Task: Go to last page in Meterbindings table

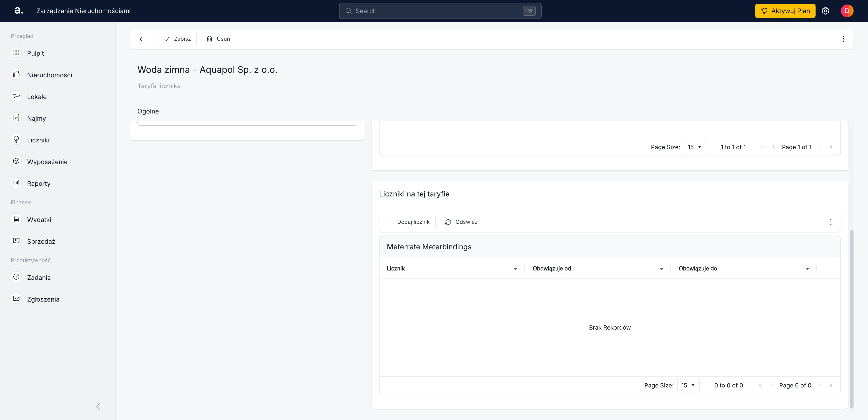Action: (x=830, y=385)
